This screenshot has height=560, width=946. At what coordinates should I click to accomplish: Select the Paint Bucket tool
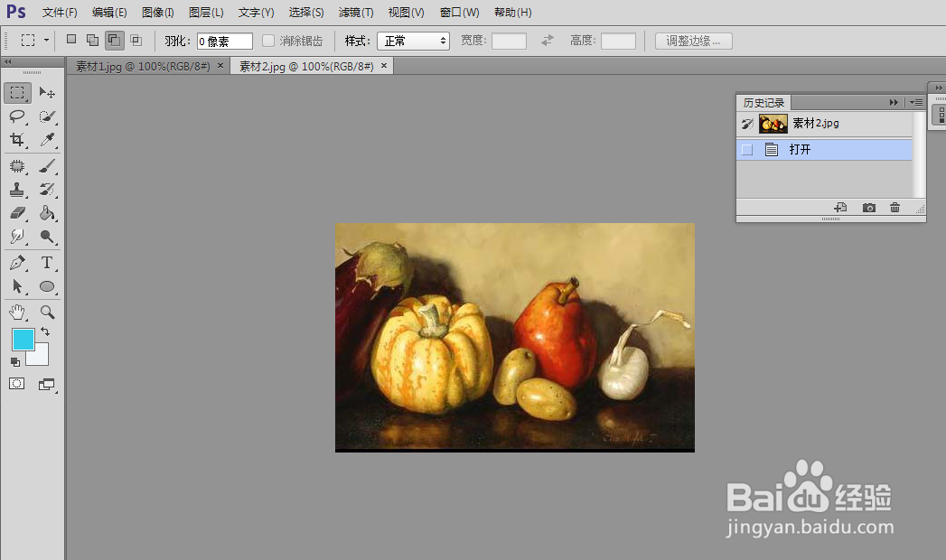[47, 213]
